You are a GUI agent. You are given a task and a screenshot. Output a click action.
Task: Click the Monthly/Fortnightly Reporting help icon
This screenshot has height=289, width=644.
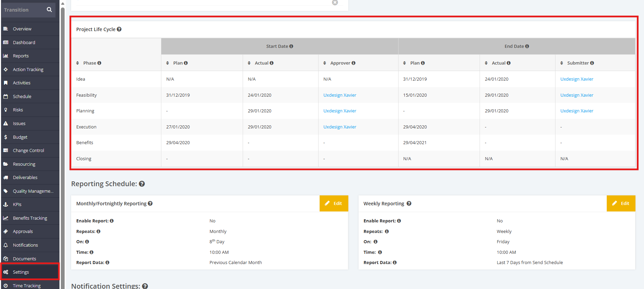coord(150,204)
